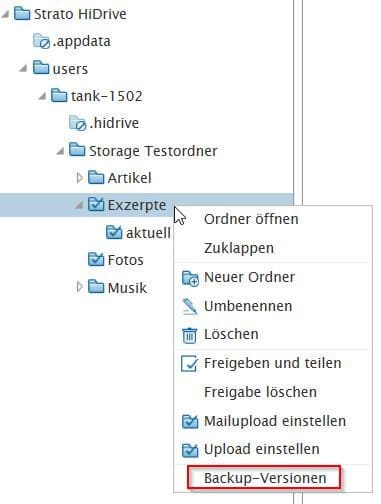Click the .hidrive restricted folder icon

click(77, 123)
